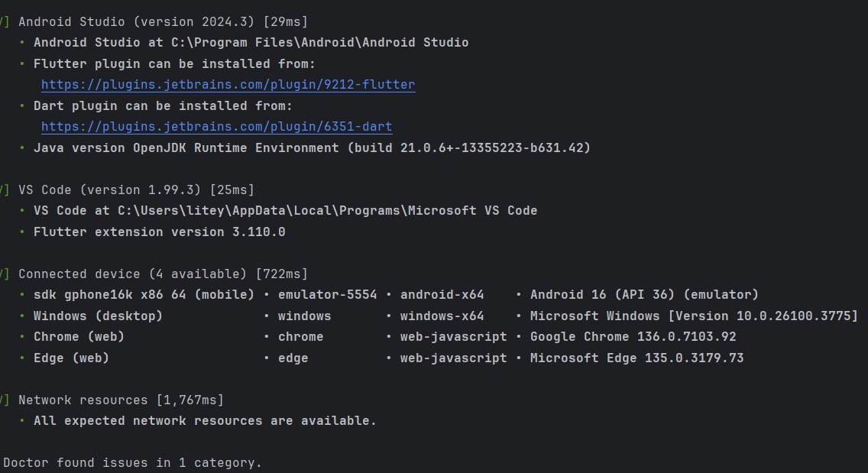Click 'Doctor found issues in 1 category.' text
This screenshot has height=473, width=868.
click(x=132, y=463)
